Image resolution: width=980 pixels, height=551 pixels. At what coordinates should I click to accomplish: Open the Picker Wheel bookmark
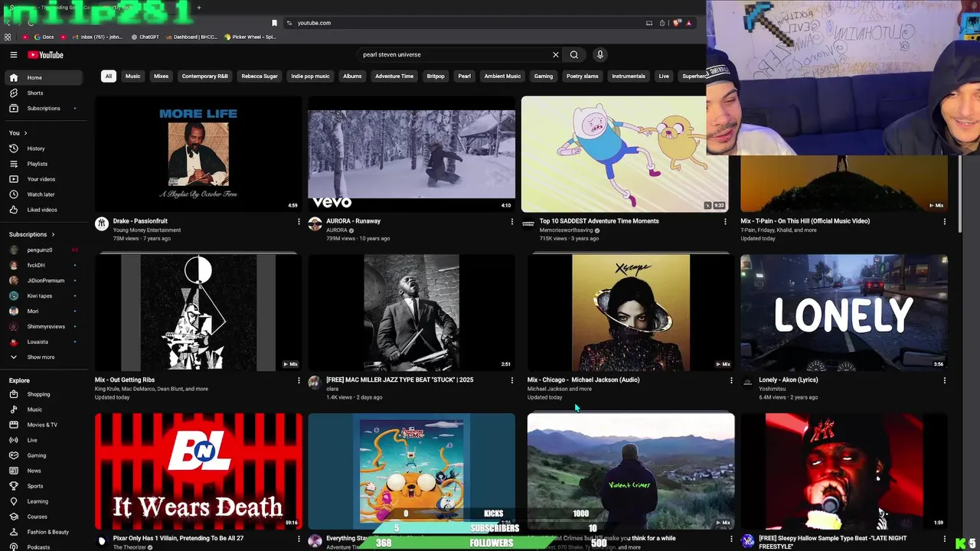click(x=250, y=37)
